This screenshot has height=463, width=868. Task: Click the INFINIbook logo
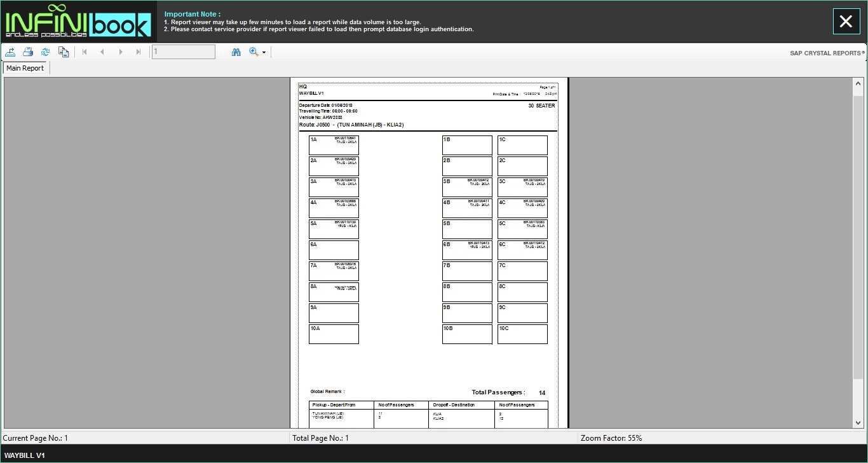(78, 22)
